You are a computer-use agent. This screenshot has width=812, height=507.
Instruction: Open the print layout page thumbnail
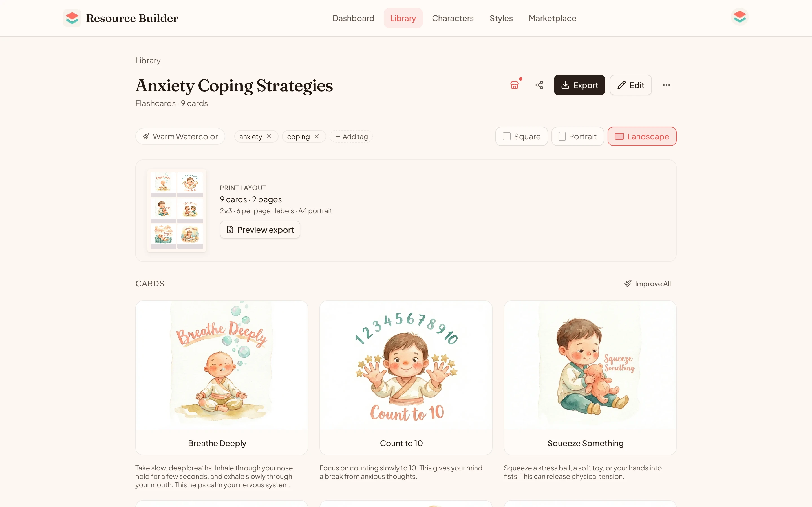point(176,211)
